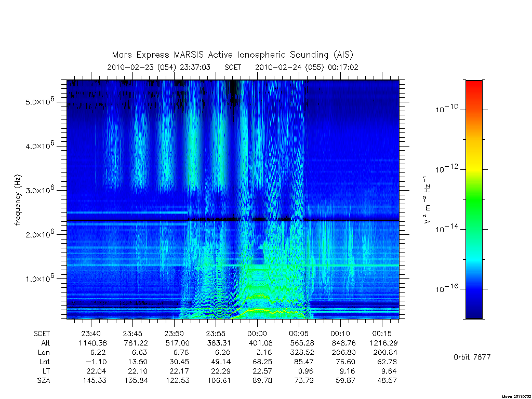Click the time tick label '00:10'
The height and width of the screenshot is (399, 532).
(340, 334)
